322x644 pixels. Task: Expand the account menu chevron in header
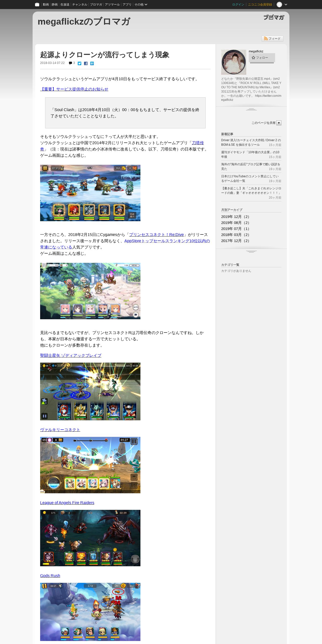(x=286, y=5)
